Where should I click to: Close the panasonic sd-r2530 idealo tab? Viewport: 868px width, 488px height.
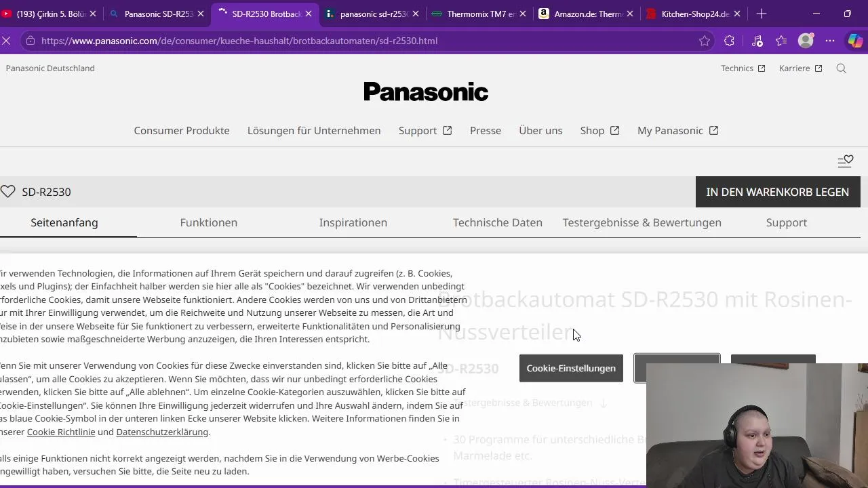[416, 14]
